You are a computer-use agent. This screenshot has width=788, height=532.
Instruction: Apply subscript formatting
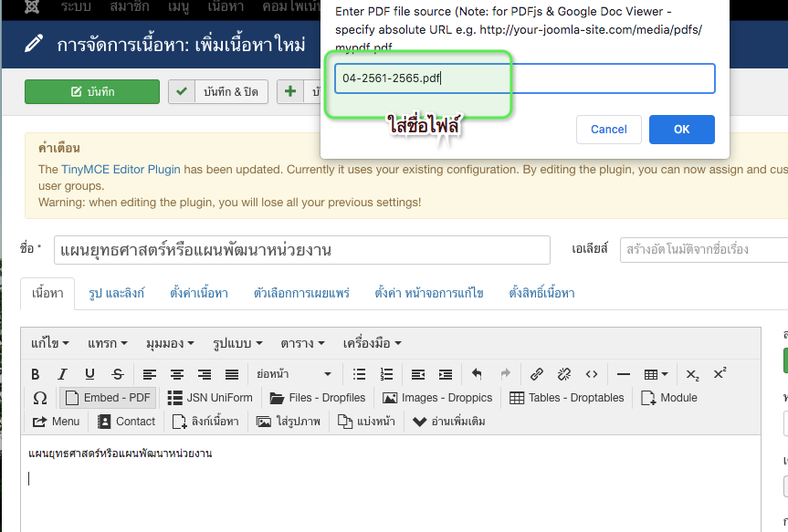(x=692, y=374)
